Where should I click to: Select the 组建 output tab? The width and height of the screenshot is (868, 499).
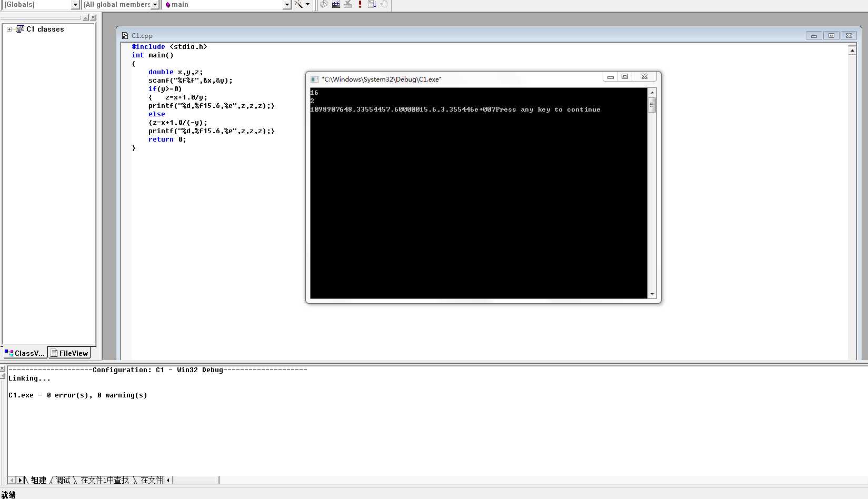38,480
